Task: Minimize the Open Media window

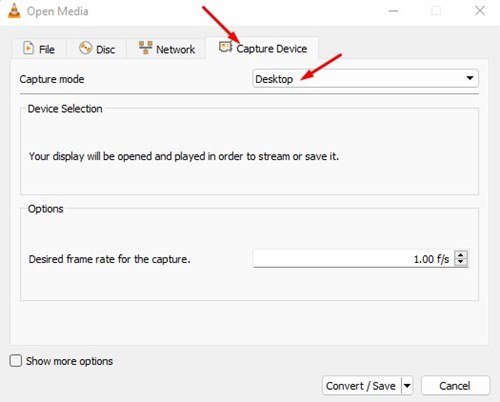Action: point(393,11)
